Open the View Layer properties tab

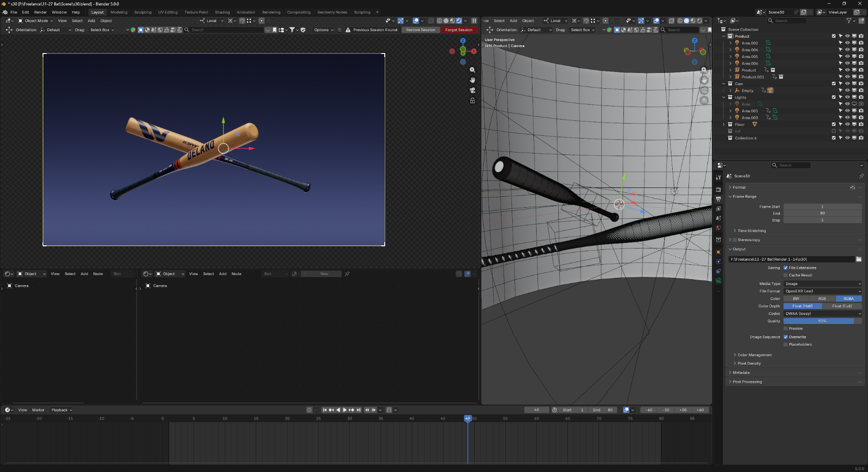[718, 209]
